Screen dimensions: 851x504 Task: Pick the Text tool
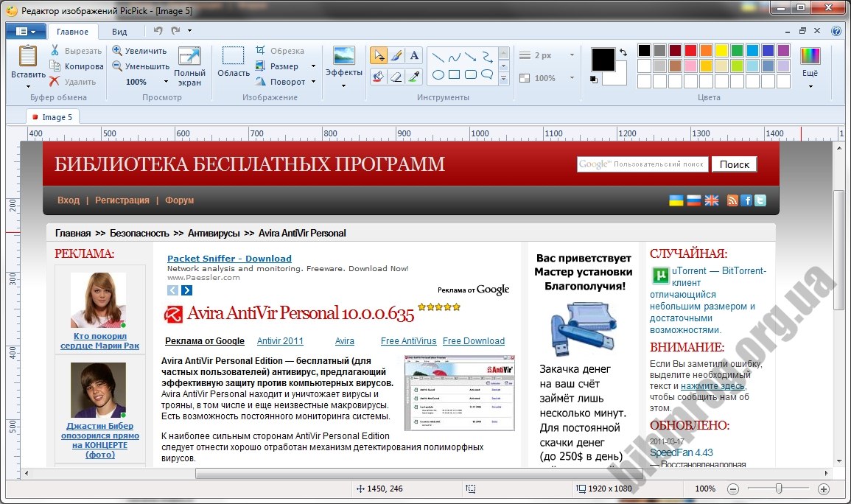pos(414,56)
